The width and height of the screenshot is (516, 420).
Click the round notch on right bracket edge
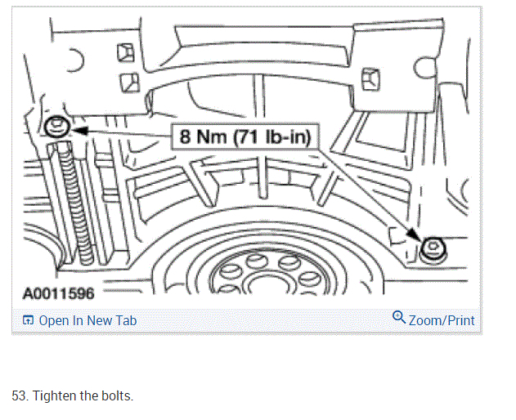[424, 69]
